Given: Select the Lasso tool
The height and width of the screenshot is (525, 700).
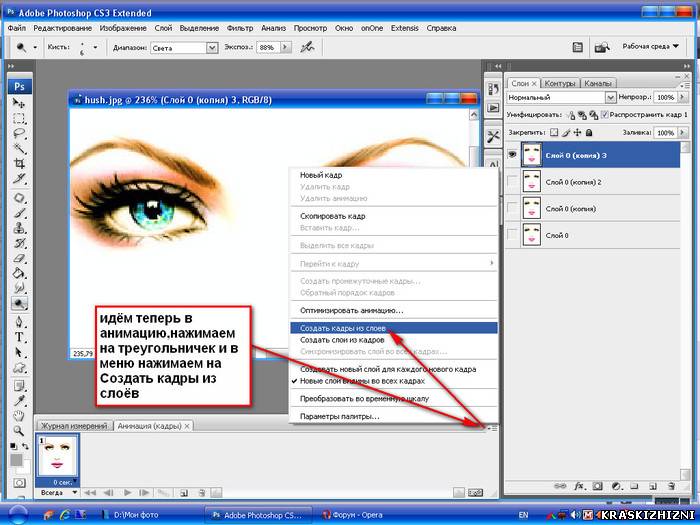Looking at the screenshot, I should pos(19,133).
